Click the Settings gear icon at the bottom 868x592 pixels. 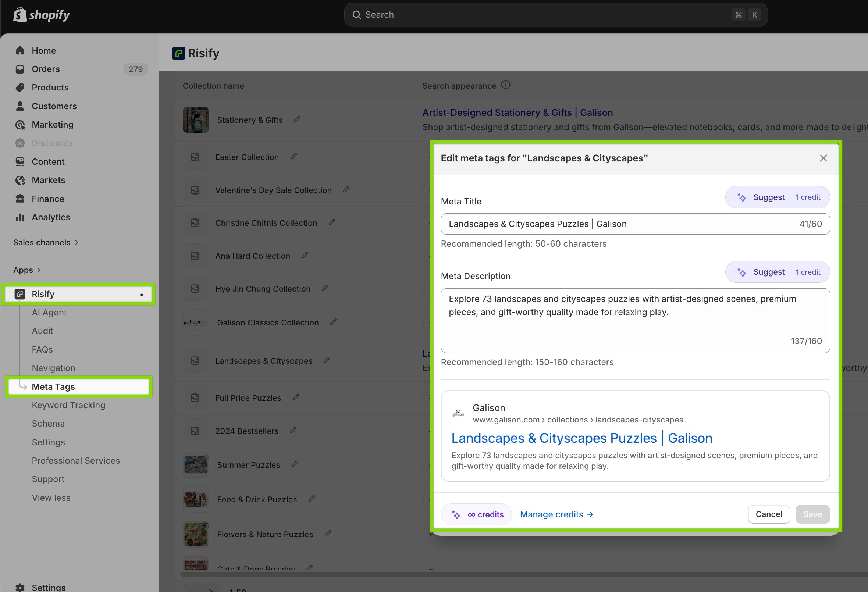pos(20,587)
